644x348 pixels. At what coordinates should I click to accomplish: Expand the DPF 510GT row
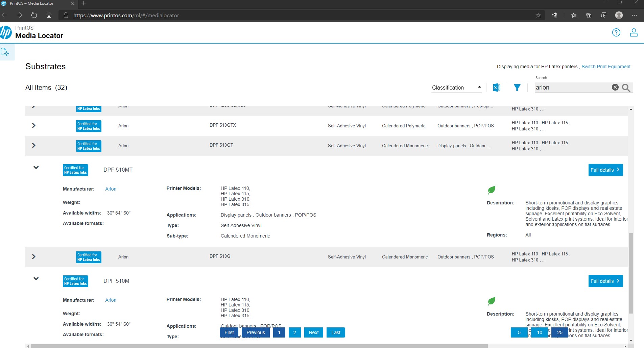coord(33,146)
